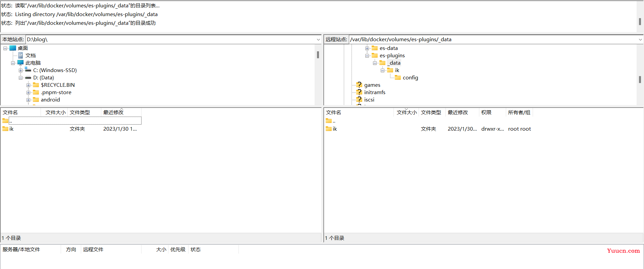Sort local files by 最近修改 column
This screenshot has height=269, width=644.
coord(113,113)
